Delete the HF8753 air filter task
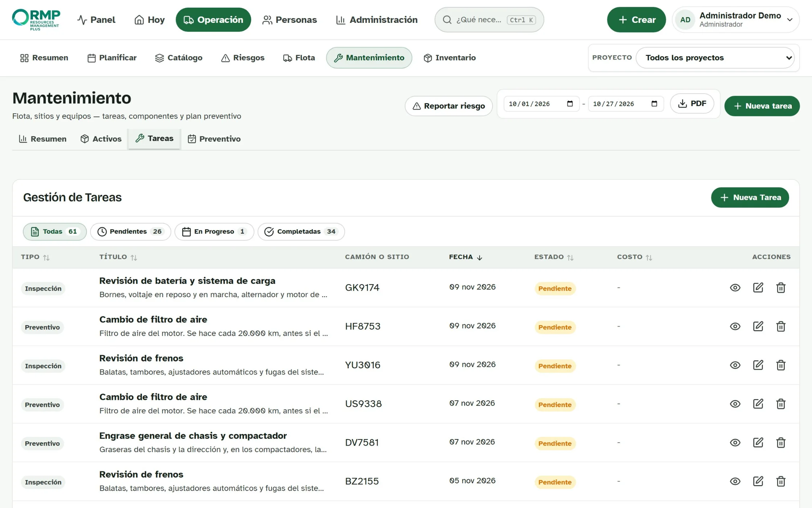Viewport: 812px width, 508px height. 781,327
